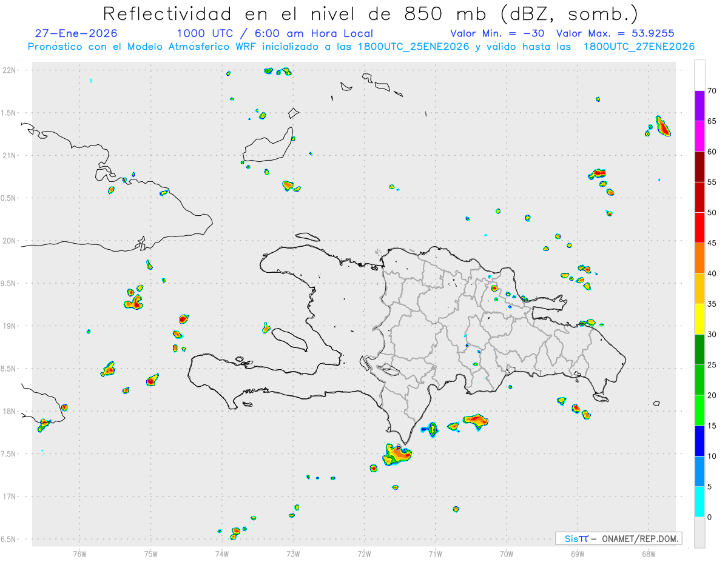Select the orange 40–45 dBZ colorbar segment

699,258
